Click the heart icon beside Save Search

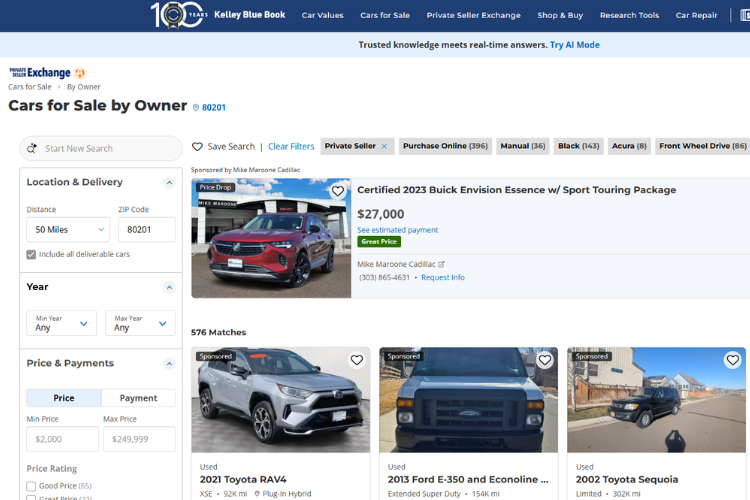tap(197, 146)
